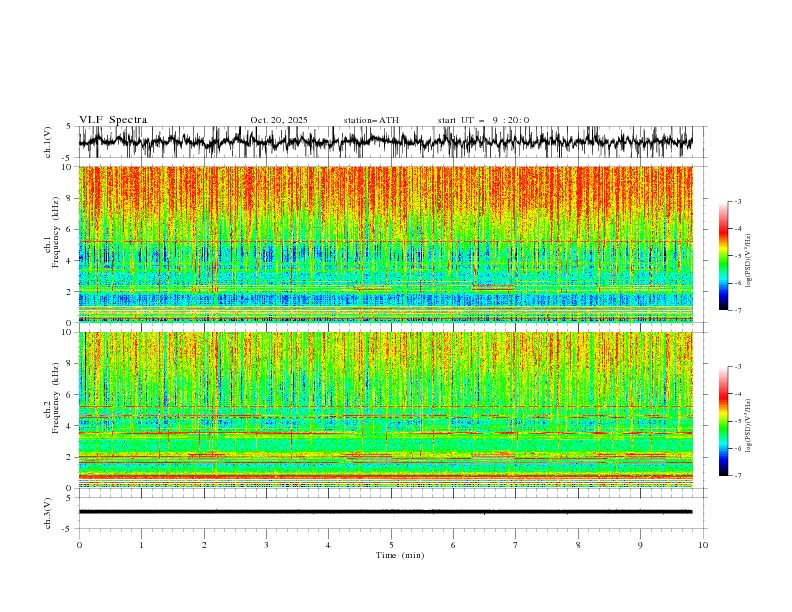Click the 'VLF Spectra' title text
The height and width of the screenshot is (612, 792).
pos(113,120)
